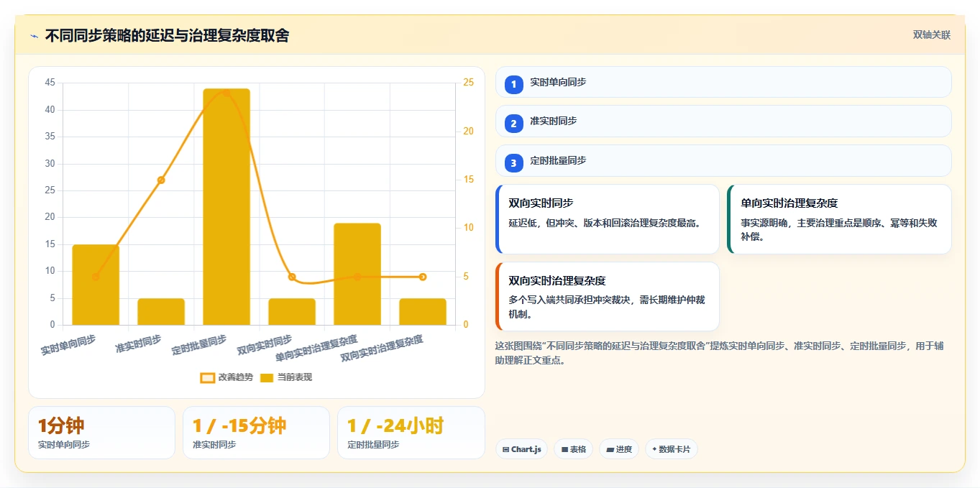
Task: Click the tallest bar for 定时批量同步
Action: 226,207
